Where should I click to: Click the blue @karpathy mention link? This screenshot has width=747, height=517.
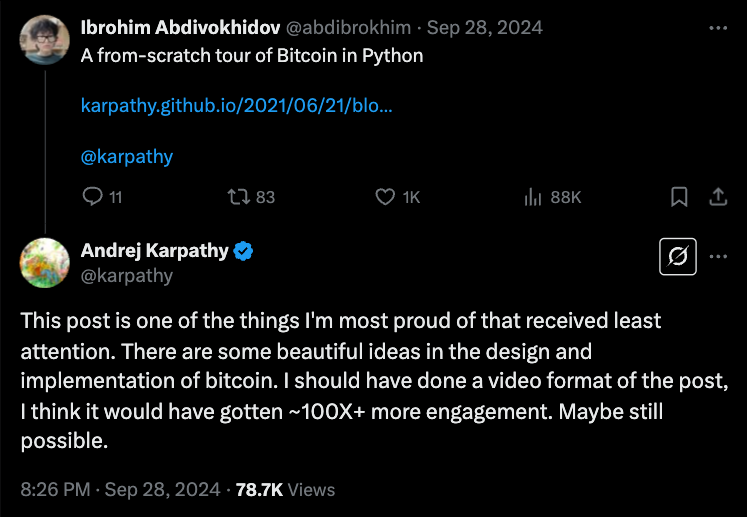click(127, 156)
